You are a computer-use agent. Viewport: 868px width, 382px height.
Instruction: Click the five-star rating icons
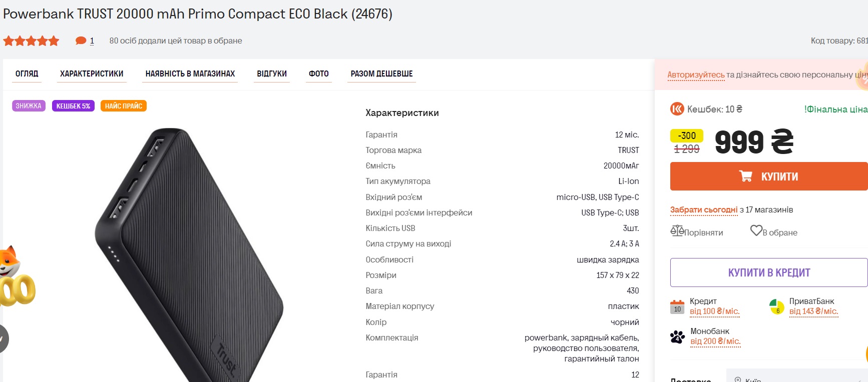click(x=31, y=41)
